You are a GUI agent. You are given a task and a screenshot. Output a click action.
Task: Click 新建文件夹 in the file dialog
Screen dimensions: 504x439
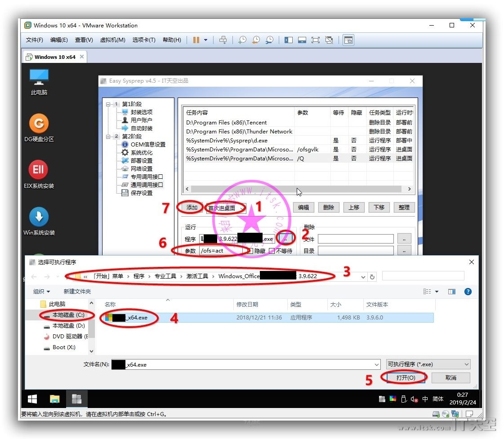[77, 292]
